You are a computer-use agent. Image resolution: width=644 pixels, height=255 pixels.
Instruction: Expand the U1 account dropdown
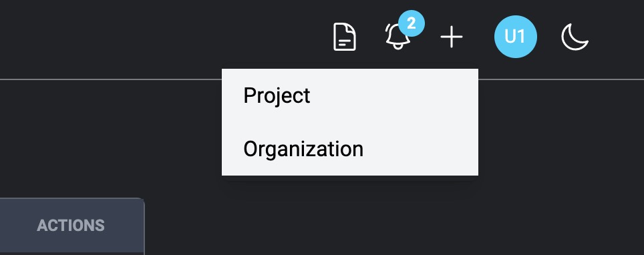click(x=515, y=37)
